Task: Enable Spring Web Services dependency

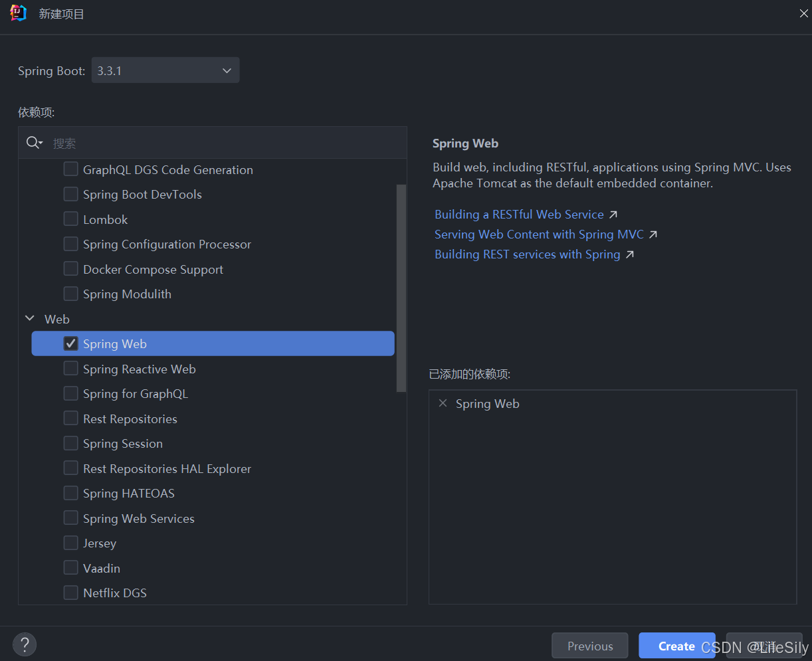Action: click(x=70, y=518)
